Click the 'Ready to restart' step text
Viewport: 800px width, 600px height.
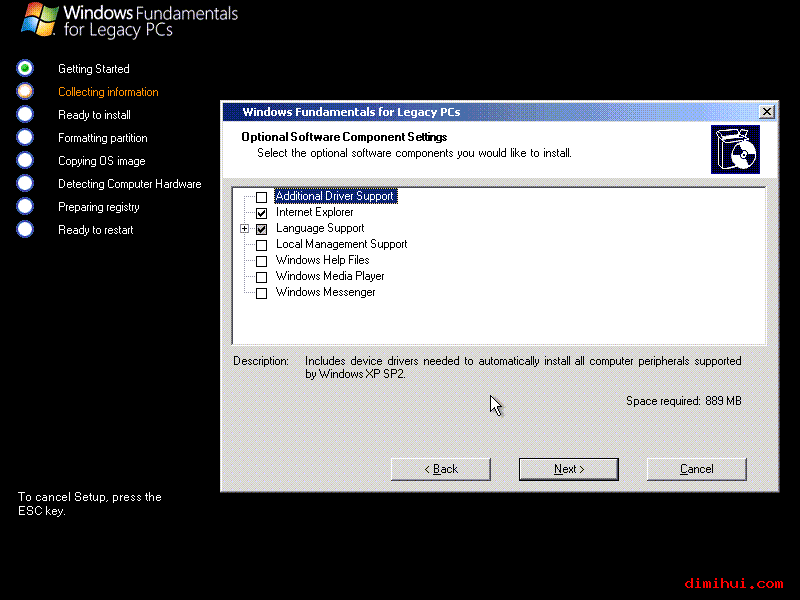96,230
